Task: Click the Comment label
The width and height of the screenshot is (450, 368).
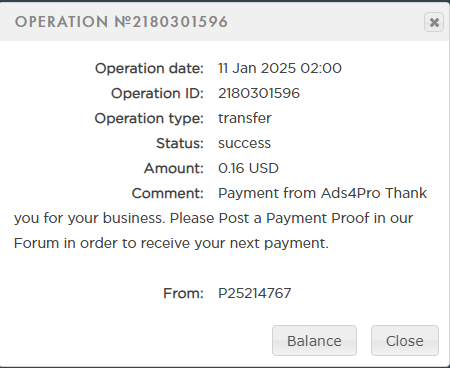Action: pyautogui.click(x=168, y=193)
